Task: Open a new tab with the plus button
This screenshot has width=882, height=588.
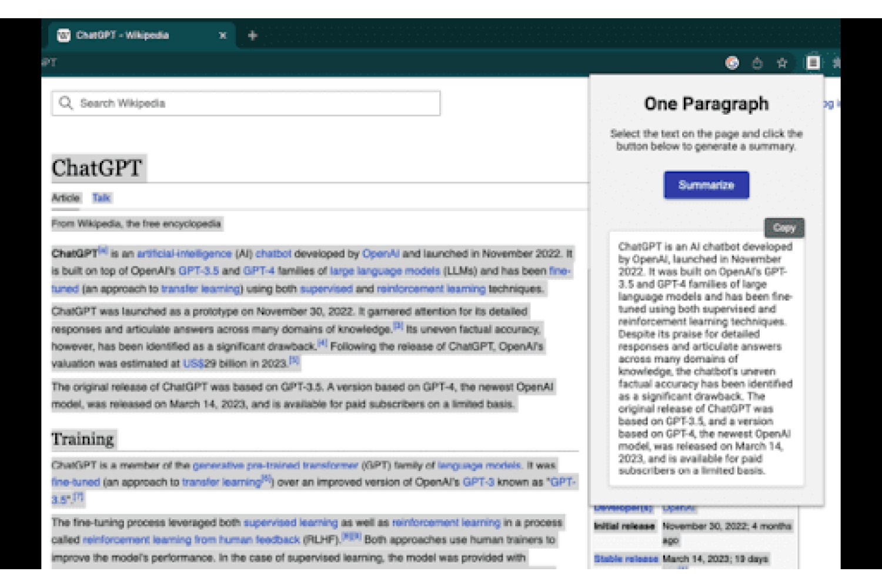Action: coord(253,35)
